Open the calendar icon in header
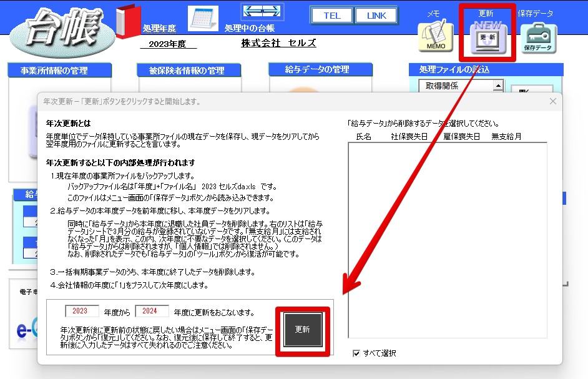Image resolution: width=588 pixels, height=379 pixels. coord(203,18)
